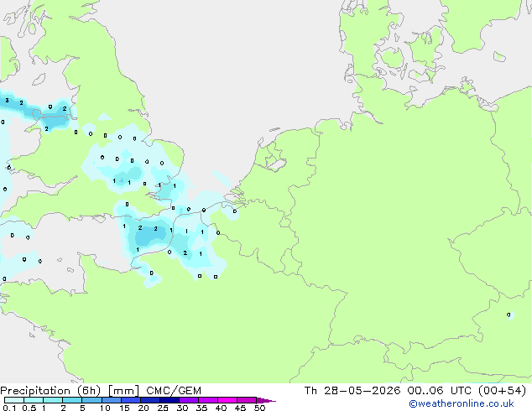
Task: Click the '00..06 UTC' time range text
Action: coord(440,391)
